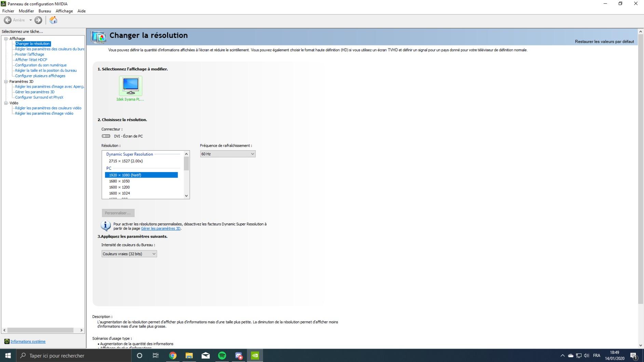Open the Fichier menu
The height and width of the screenshot is (362, 644).
(x=8, y=11)
